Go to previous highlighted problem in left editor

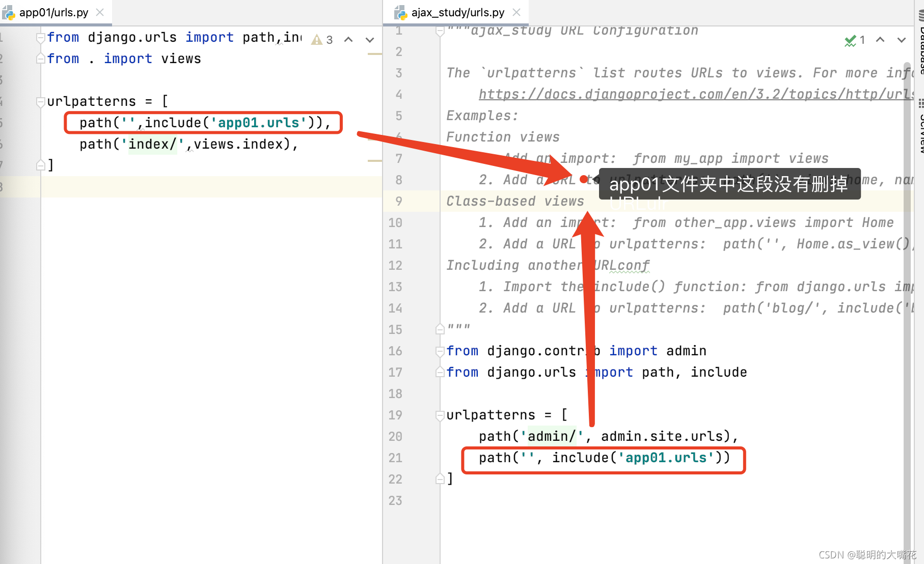point(348,40)
